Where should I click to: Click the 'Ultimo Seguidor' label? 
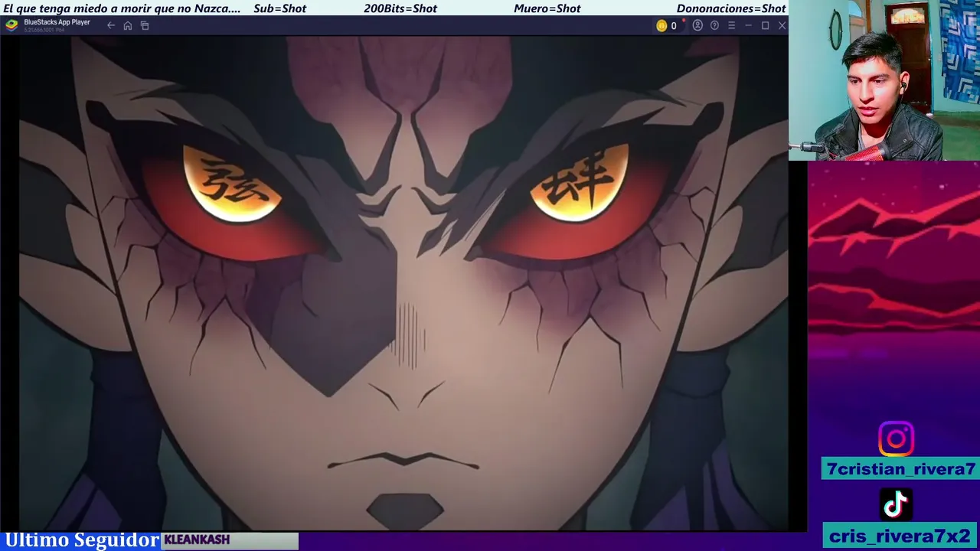[x=82, y=540]
